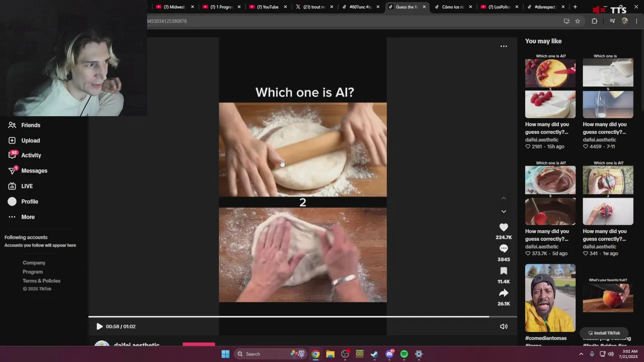Seek along the video progress bar
This screenshot has height=362, width=644.
[302, 317]
